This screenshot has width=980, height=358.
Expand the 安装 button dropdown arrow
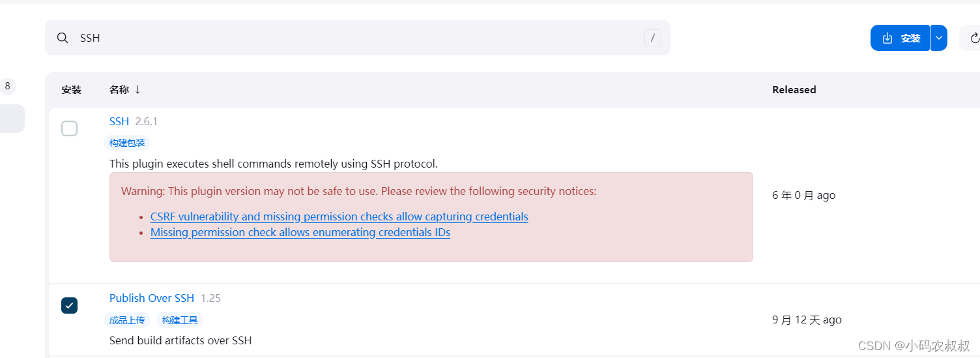938,38
